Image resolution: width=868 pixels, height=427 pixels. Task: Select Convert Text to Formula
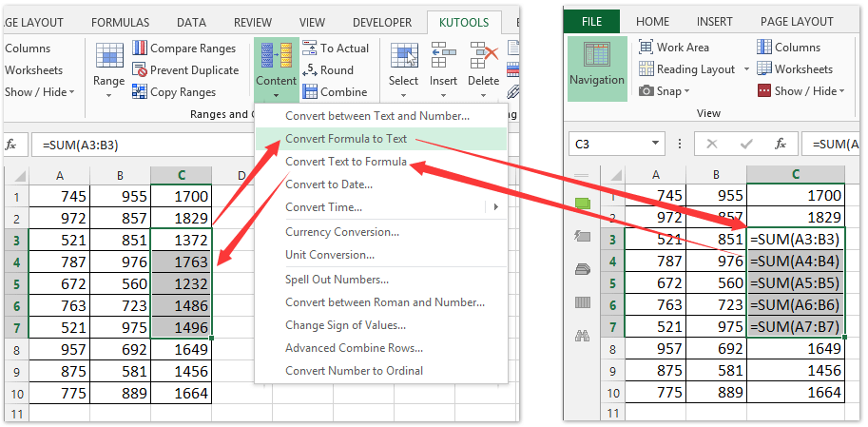346,162
